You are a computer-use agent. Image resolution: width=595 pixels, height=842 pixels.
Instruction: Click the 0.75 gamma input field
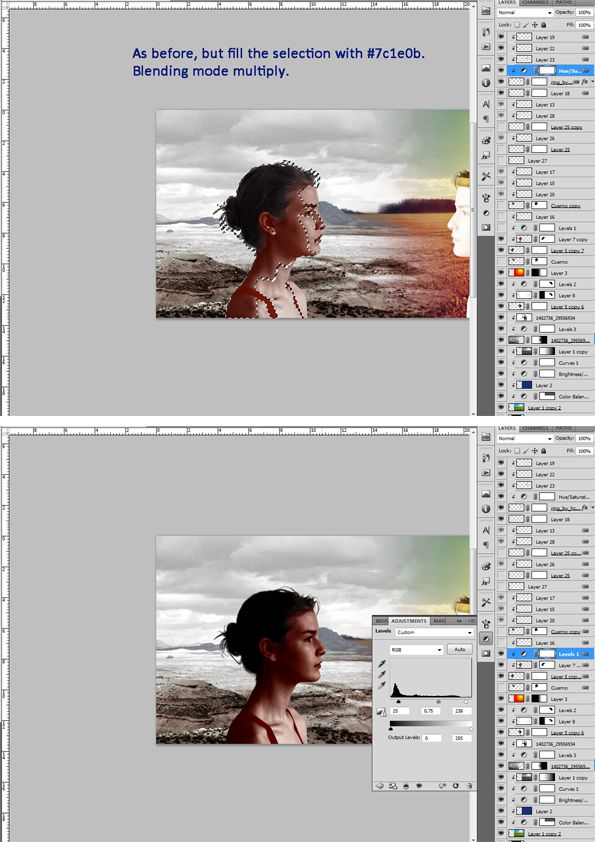tap(431, 711)
